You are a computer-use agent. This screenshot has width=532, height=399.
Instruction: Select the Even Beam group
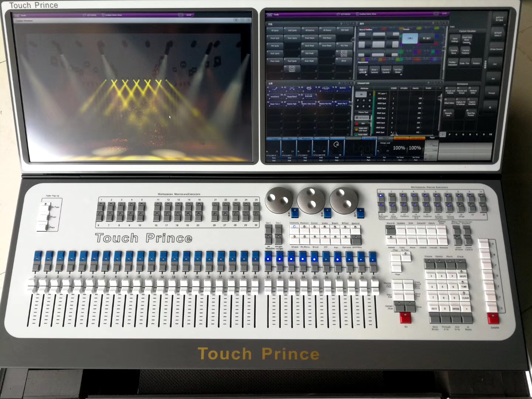(327, 46)
